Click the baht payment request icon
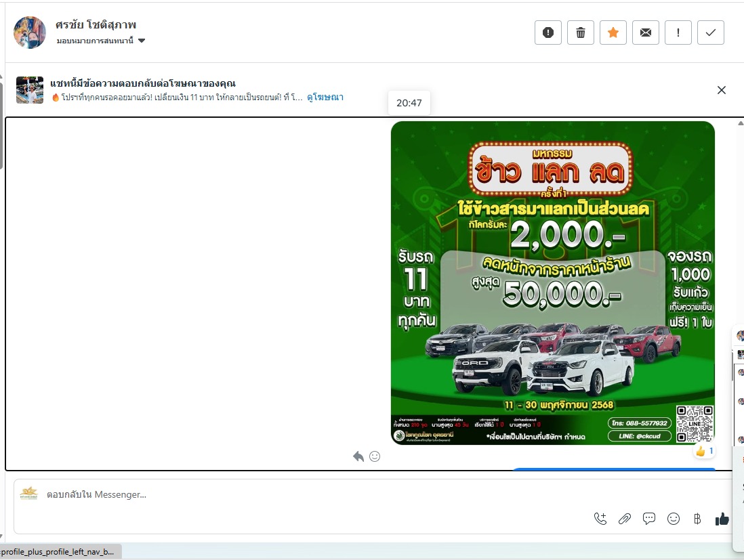Viewport: 744px width, 560px height. (697, 519)
